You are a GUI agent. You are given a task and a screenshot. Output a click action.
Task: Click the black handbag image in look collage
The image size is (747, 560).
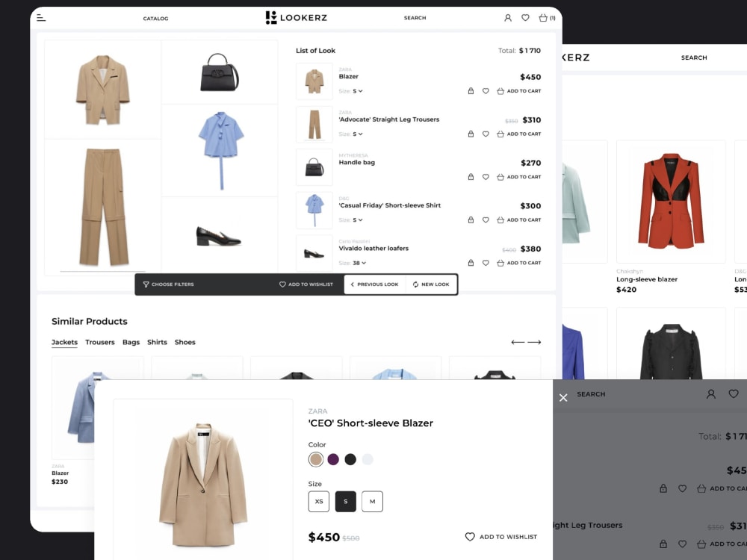pyautogui.click(x=220, y=72)
